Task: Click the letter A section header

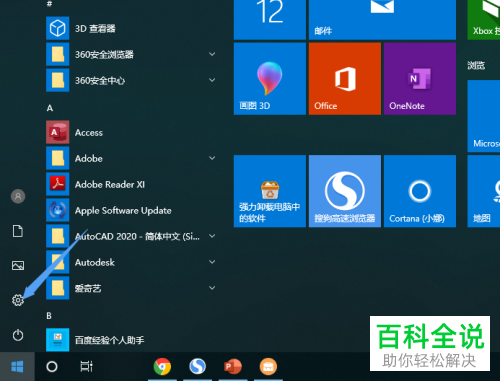Action: point(50,108)
